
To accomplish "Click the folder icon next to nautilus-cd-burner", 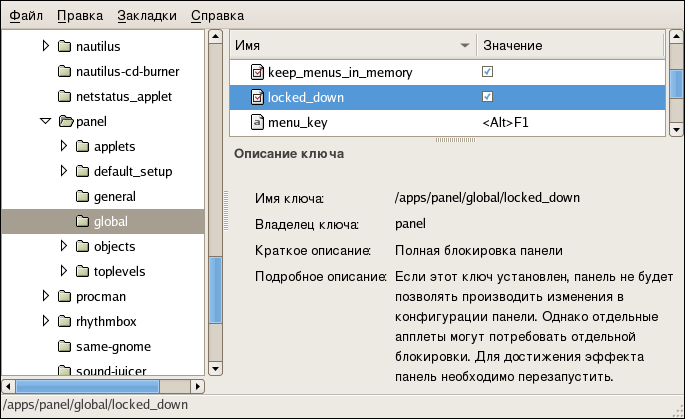I will tap(65, 72).
